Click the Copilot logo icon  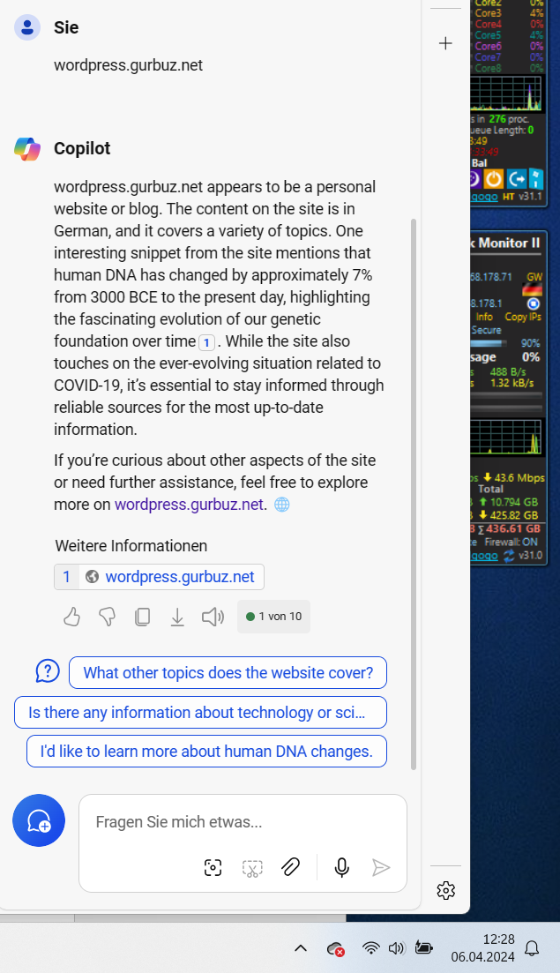click(x=27, y=149)
